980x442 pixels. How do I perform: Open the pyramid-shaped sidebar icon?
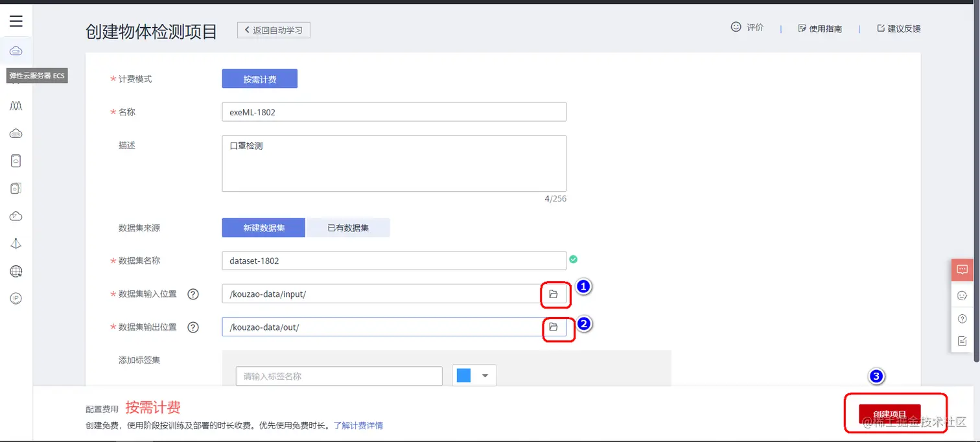pos(16,244)
